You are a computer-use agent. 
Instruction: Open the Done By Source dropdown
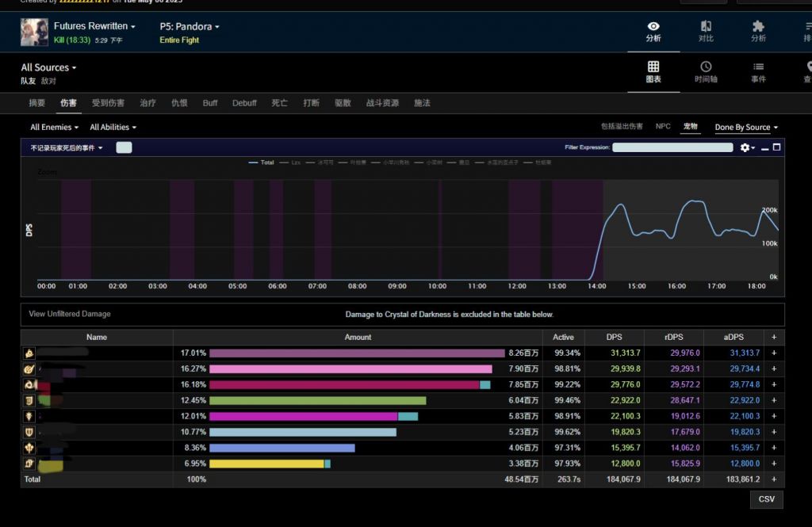745,128
